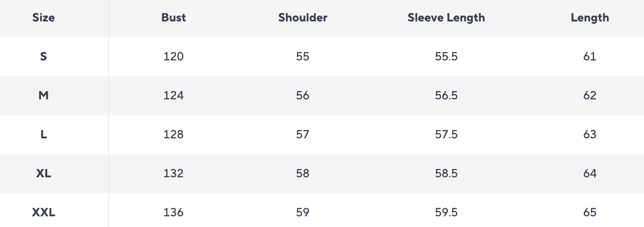Click bust value 128 for size L

click(173, 134)
